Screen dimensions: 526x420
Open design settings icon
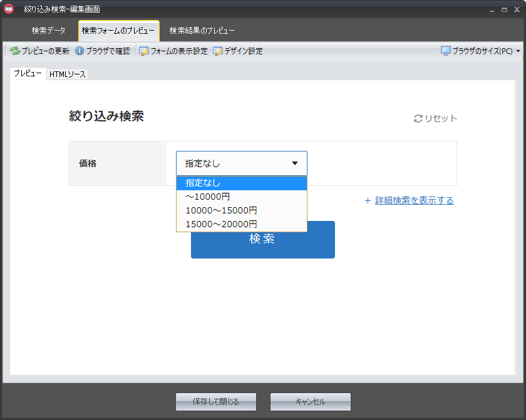click(x=218, y=51)
